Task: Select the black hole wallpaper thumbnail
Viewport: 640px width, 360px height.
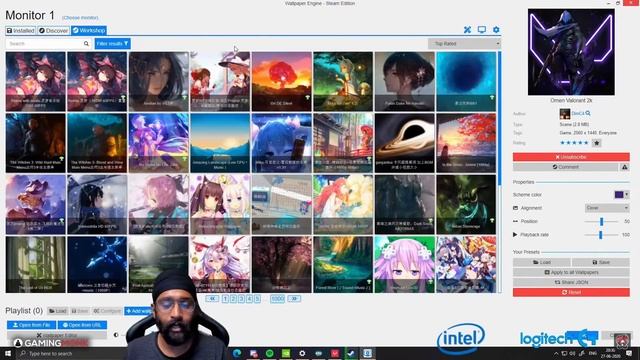Action: click(x=404, y=143)
